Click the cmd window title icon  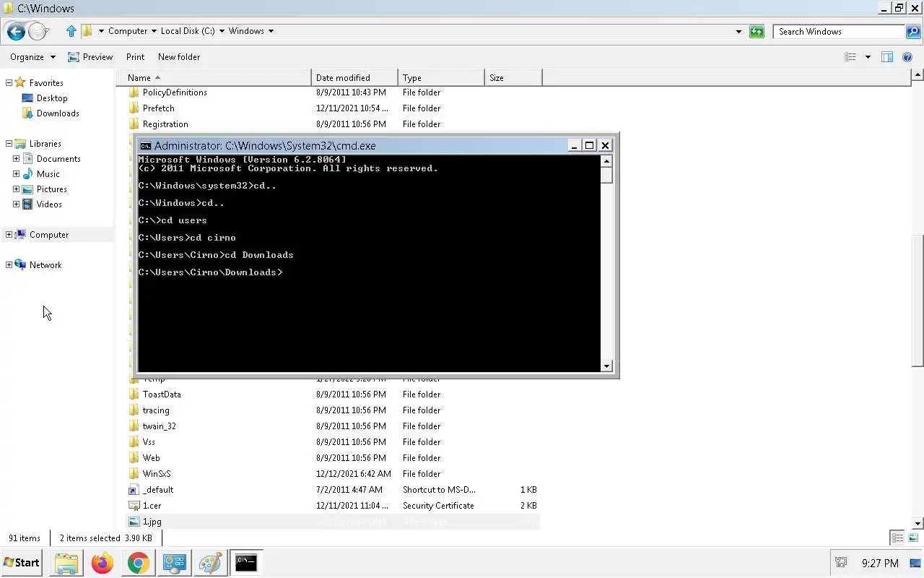(x=145, y=146)
